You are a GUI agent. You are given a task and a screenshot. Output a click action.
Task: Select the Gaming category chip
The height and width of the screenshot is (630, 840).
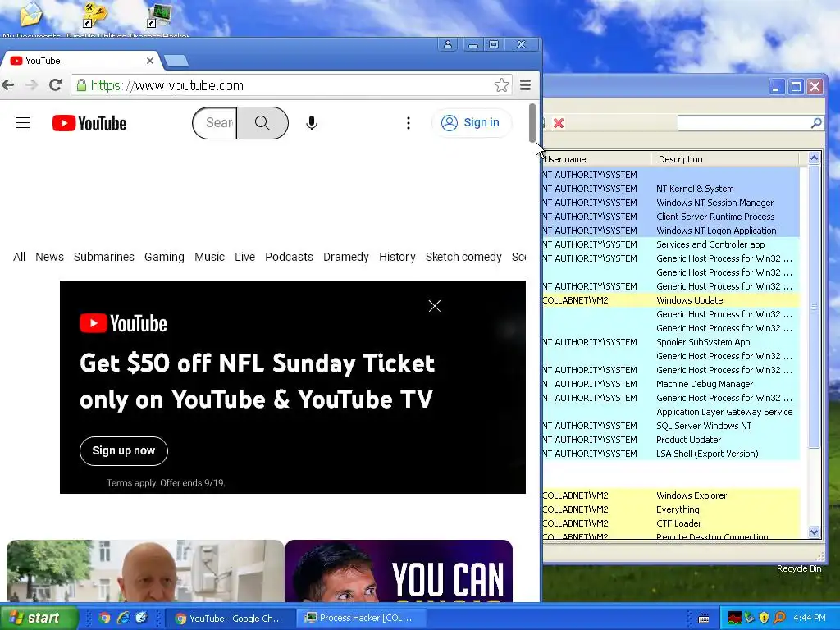click(164, 257)
